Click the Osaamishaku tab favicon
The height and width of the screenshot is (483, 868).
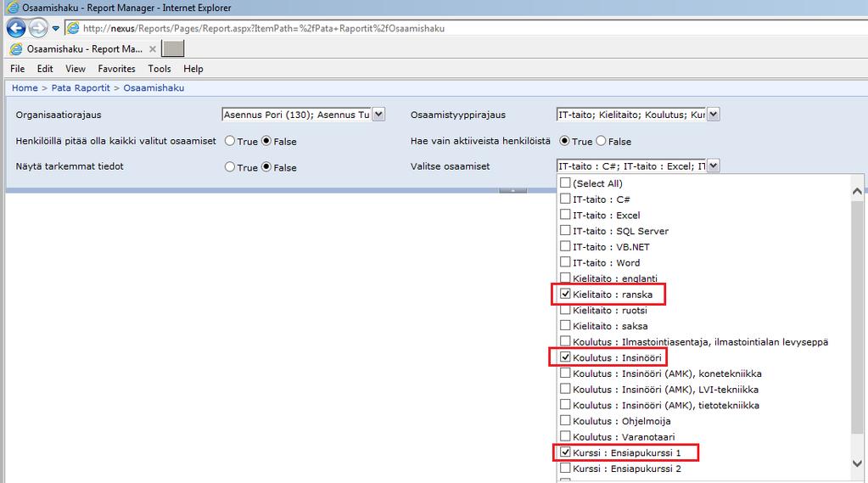point(17,49)
